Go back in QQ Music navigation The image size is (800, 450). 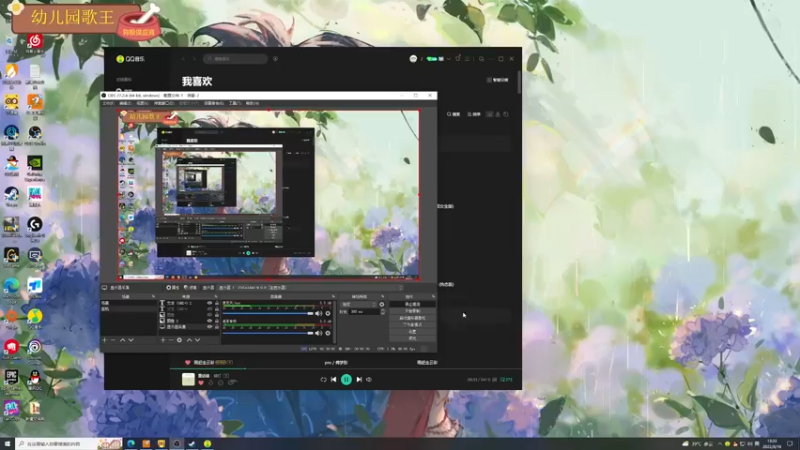[183, 59]
